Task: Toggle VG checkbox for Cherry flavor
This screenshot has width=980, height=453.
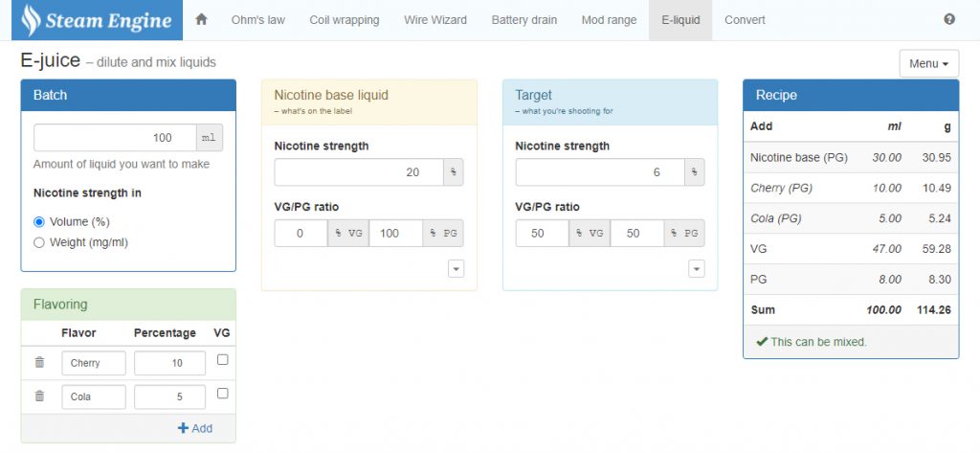Action: click(223, 360)
